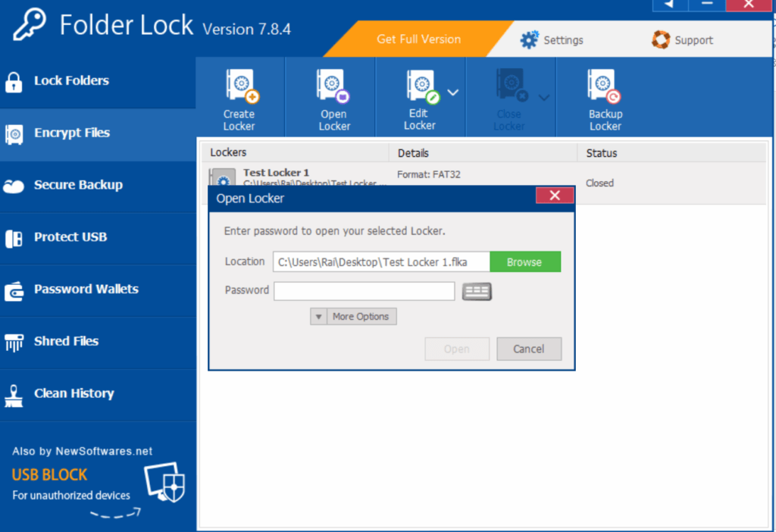Open the Lock Folders section
Viewport: 776px width, 532px height.
point(98,81)
